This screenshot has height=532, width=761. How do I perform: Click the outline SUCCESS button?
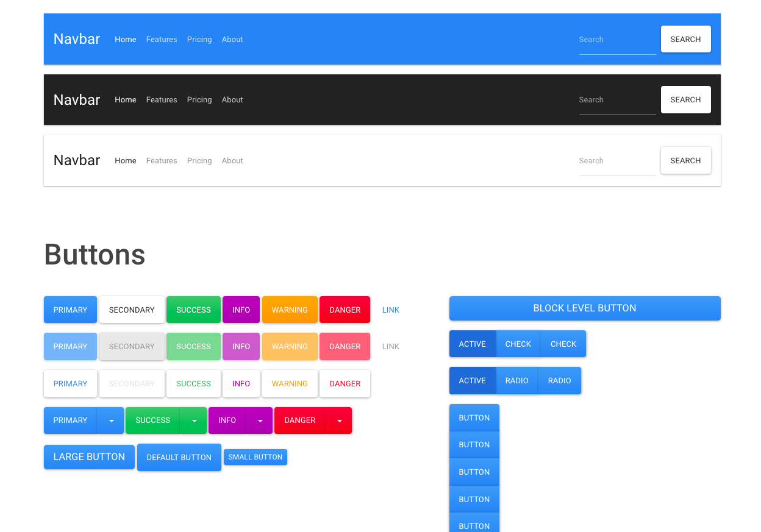(193, 383)
